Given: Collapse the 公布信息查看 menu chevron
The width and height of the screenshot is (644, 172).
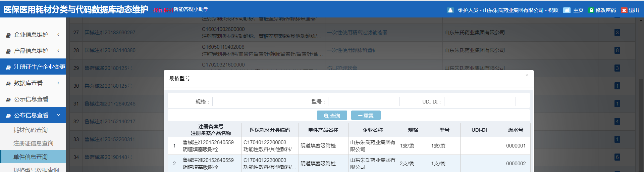Looking at the screenshot, I should coord(58,115).
